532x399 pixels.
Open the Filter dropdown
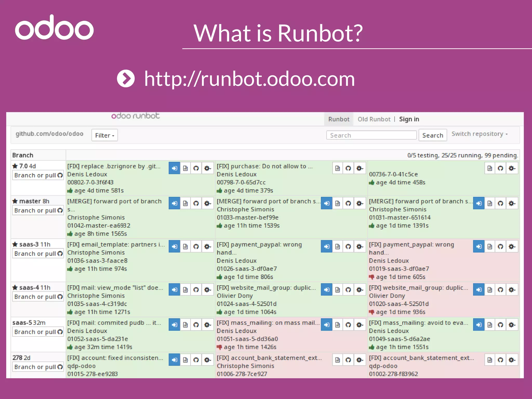click(x=104, y=135)
